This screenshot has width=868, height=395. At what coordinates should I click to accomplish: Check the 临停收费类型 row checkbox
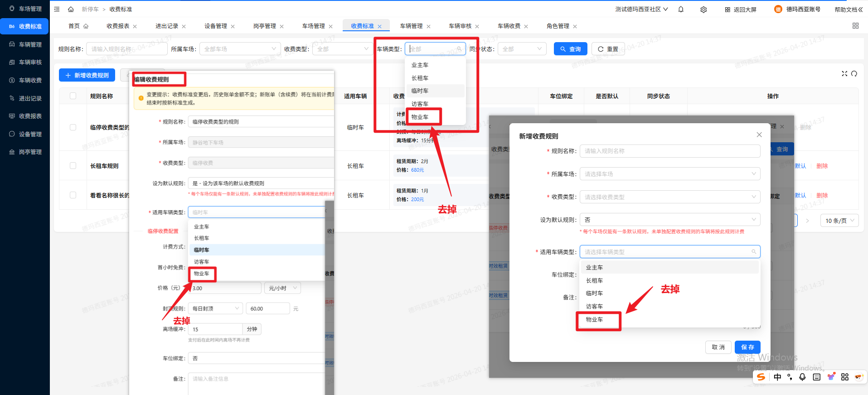[73, 127]
